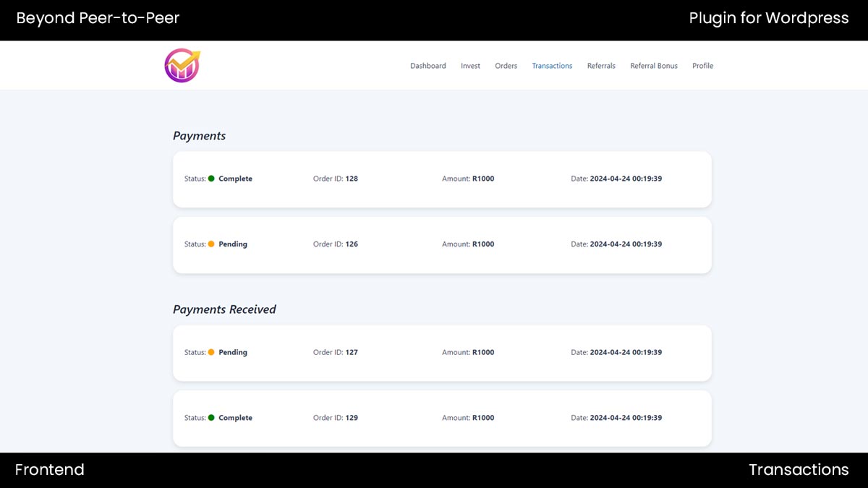This screenshot has width=868, height=488.
Task: Select the Order ID 126 payment card
Action: coord(442,259)
